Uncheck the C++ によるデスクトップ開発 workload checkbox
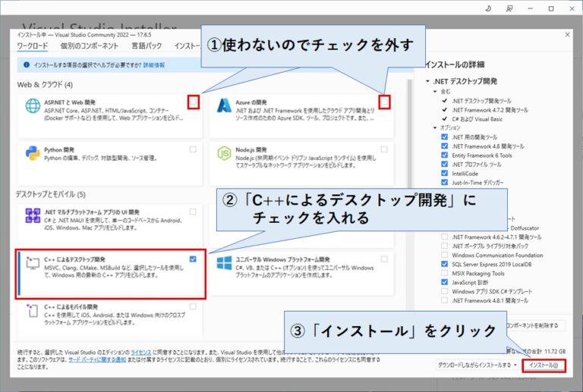 193,259
